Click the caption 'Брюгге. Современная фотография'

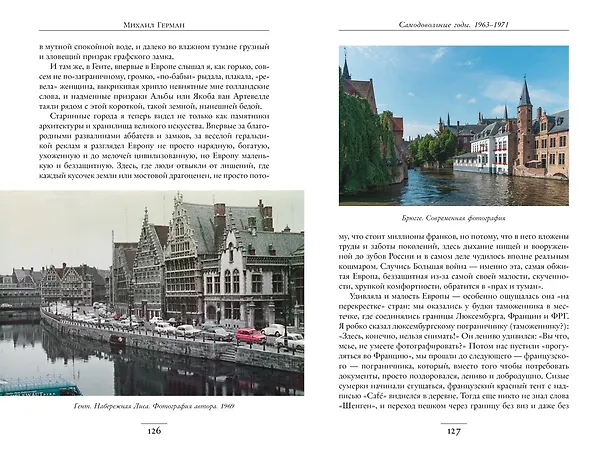(x=454, y=218)
